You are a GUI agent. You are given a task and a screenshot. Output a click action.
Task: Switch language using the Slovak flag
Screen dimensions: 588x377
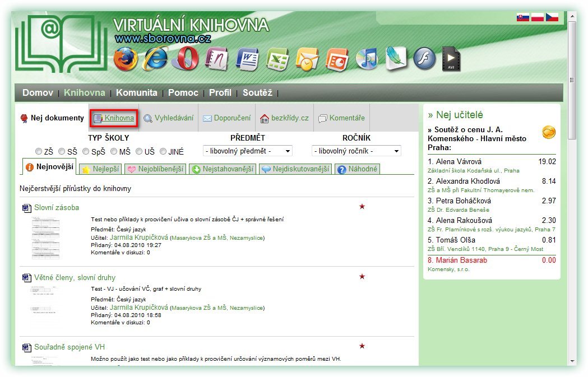[x=523, y=17]
